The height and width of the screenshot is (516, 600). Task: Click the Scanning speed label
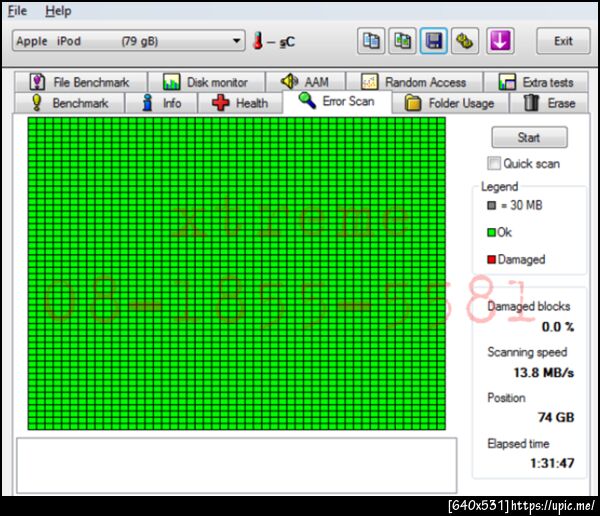click(x=527, y=352)
